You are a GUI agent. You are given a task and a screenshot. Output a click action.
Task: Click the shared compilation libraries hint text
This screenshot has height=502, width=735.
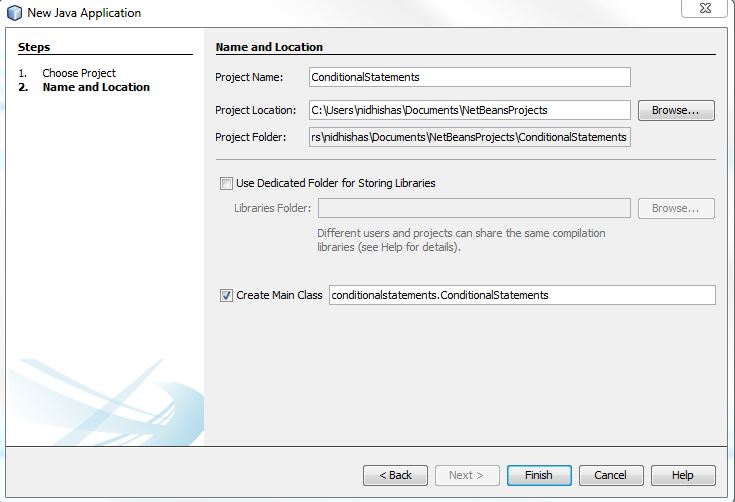click(461, 240)
